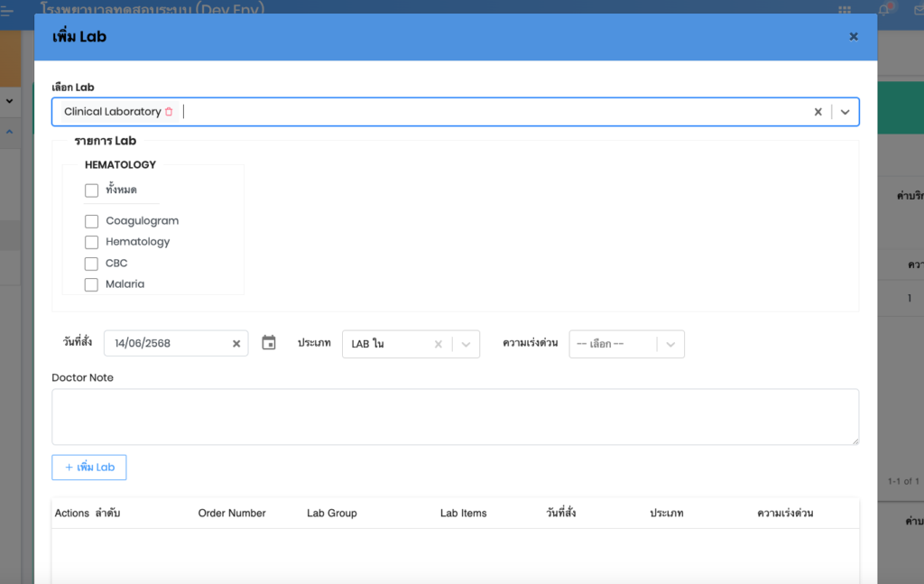The image size is (924, 584).
Task: Clear the order date 14/06/2568
Action: [236, 344]
